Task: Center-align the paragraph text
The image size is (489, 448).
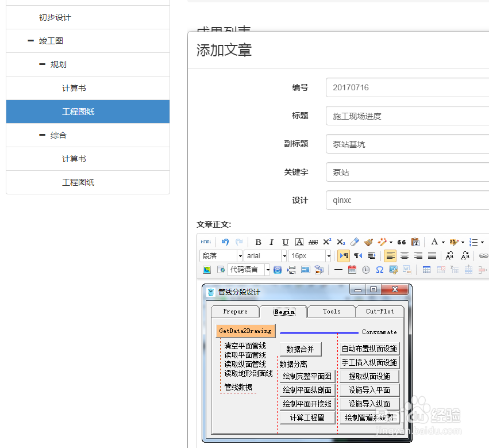Action: click(405, 256)
